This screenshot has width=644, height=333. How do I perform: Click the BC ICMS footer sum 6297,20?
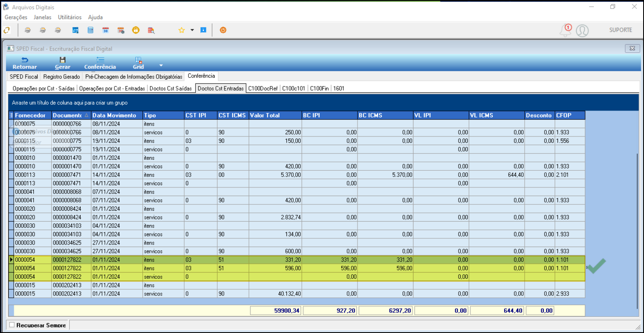(x=385, y=310)
